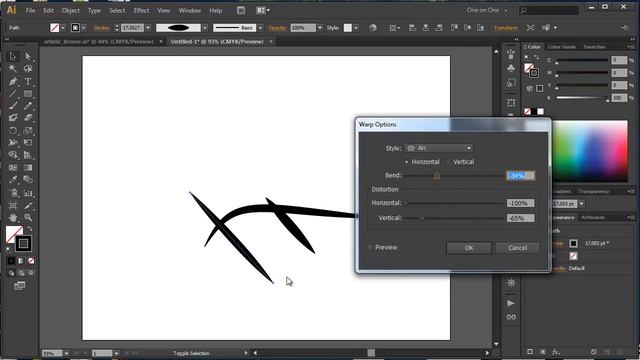The width and height of the screenshot is (640, 360).
Task: Open the fill color dropdown in control bar
Action: click(x=63, y=28)
